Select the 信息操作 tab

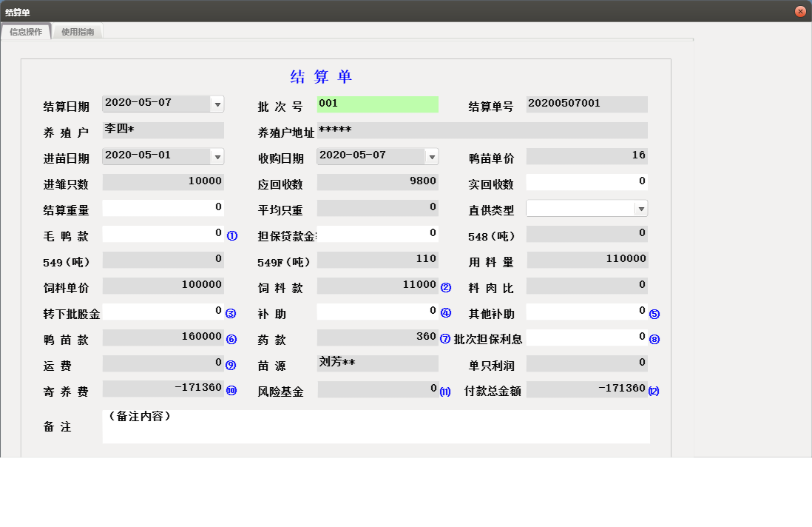[26, 32]
